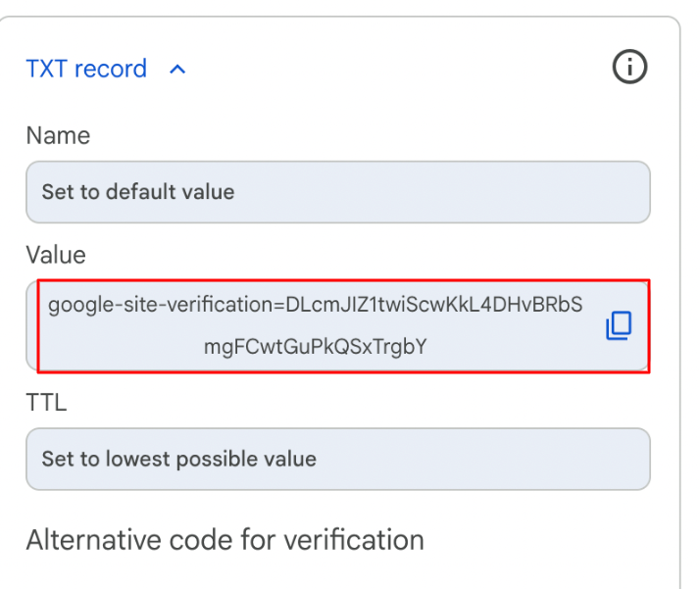
Task: Click the 'mgFCwtGuPkQSxTrgbY' second line text
Action: pos(315,346)
